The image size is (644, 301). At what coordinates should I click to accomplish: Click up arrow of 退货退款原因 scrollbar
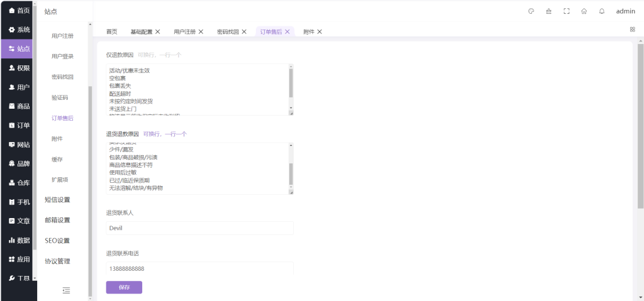tap(291, 145)
